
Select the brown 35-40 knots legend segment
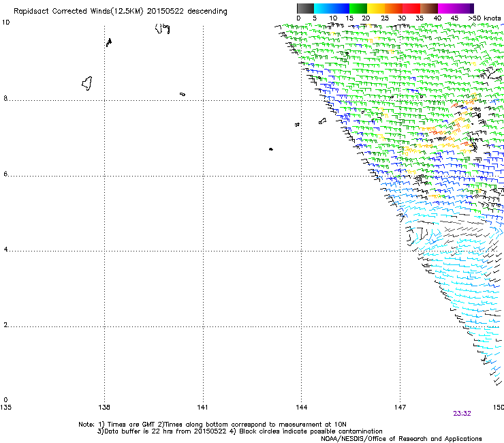coord(429,8)
